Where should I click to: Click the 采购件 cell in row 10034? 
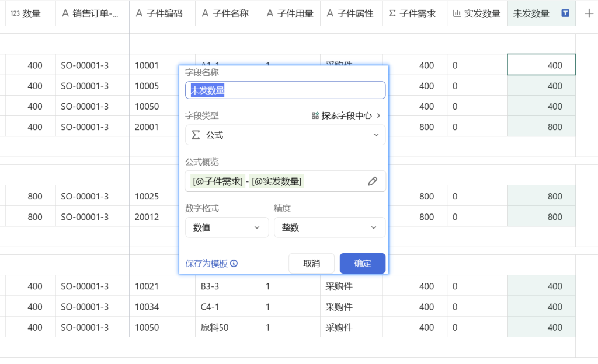(x=351, y=306)
